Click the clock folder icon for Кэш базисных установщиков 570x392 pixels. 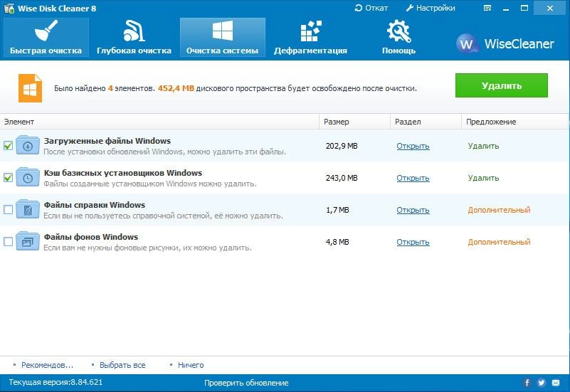(x=28, y=177)
